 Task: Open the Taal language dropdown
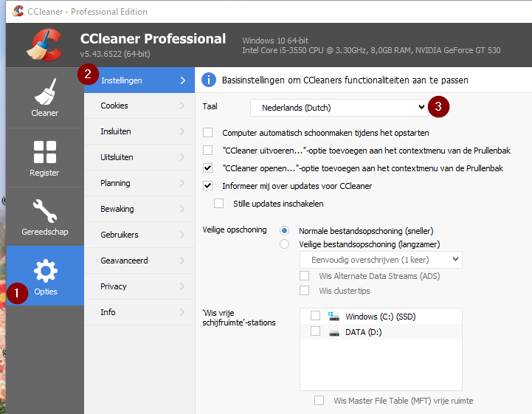click(x=339, y=108)
